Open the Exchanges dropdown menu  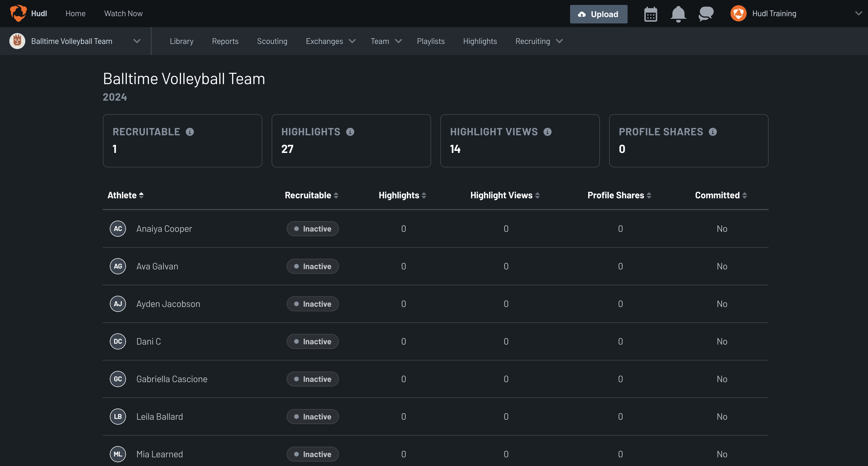331,41
